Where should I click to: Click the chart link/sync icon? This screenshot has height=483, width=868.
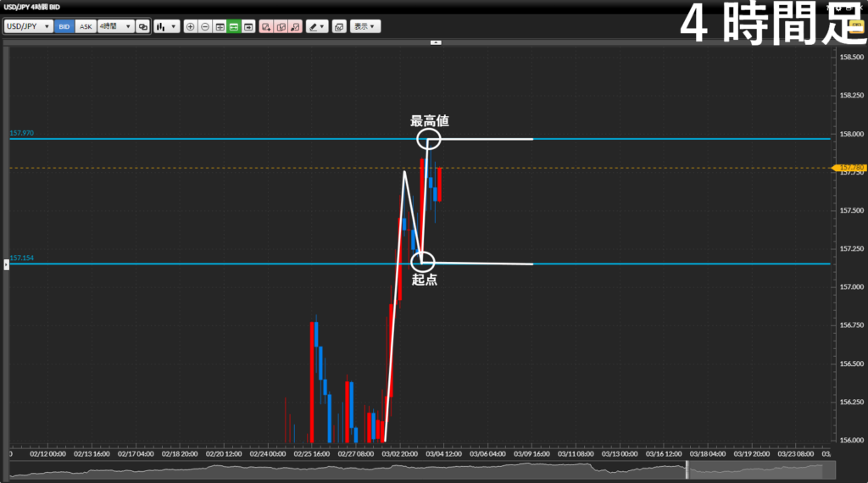click(142, 26)
